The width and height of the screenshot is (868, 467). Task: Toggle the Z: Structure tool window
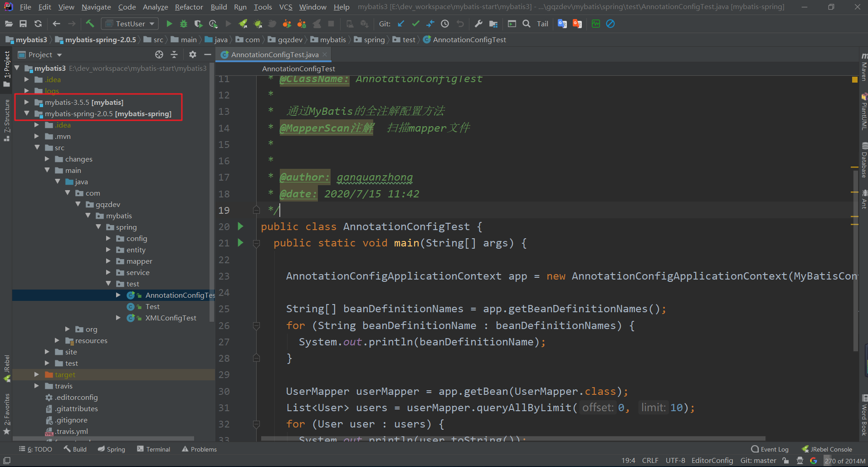[x=7, y=120]
